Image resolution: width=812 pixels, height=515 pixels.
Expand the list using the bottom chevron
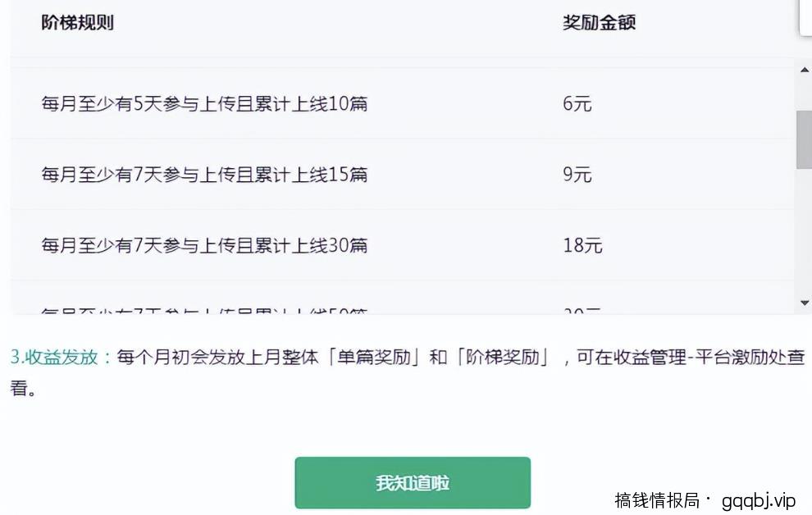pos(804,301)
